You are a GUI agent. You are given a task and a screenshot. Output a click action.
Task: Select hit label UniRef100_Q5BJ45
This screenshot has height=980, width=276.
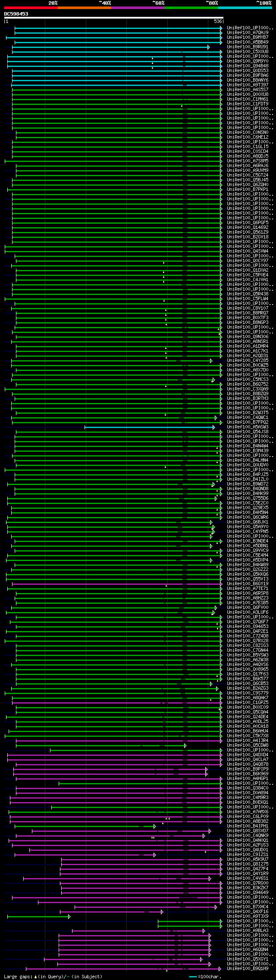[x=248, y=180]
